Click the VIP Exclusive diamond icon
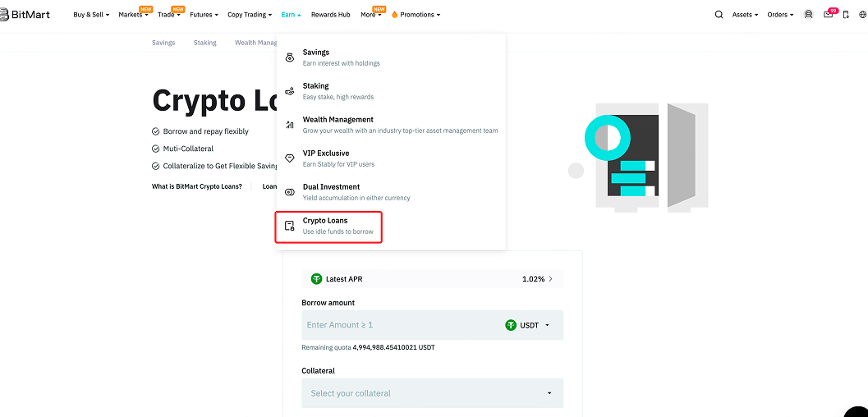The width and height of the screenshot is (868, 417). point(290,158)
